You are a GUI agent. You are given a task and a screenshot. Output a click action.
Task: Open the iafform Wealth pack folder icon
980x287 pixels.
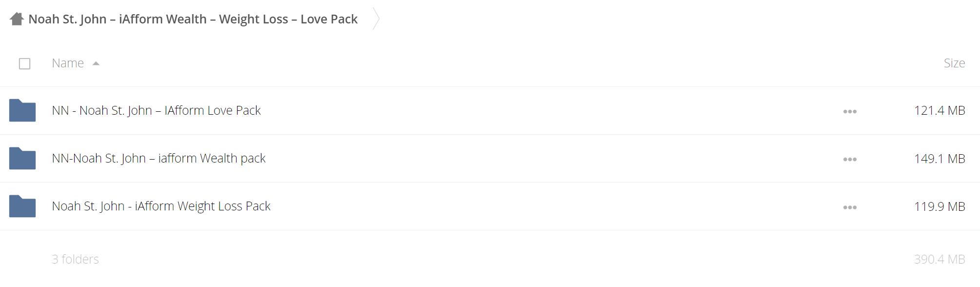point(22,158)
